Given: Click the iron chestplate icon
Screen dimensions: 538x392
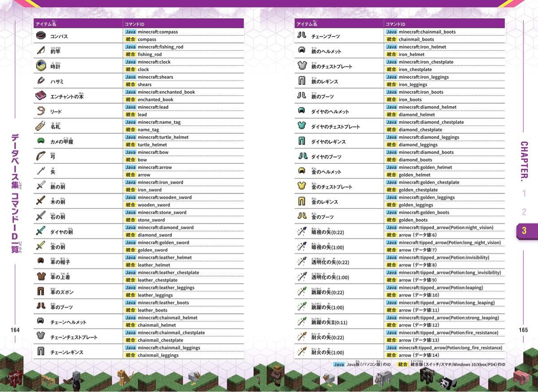Looking at the screenshot, I should 301,66.
